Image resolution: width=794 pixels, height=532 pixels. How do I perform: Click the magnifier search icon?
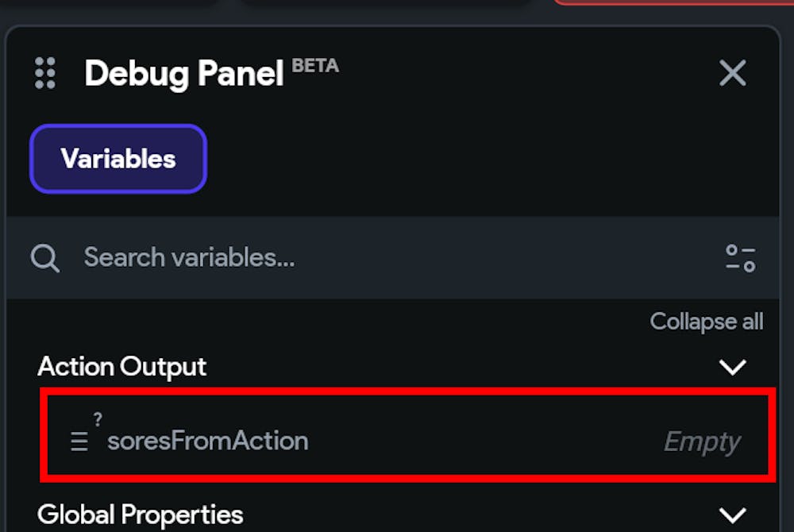coord(45,257)
